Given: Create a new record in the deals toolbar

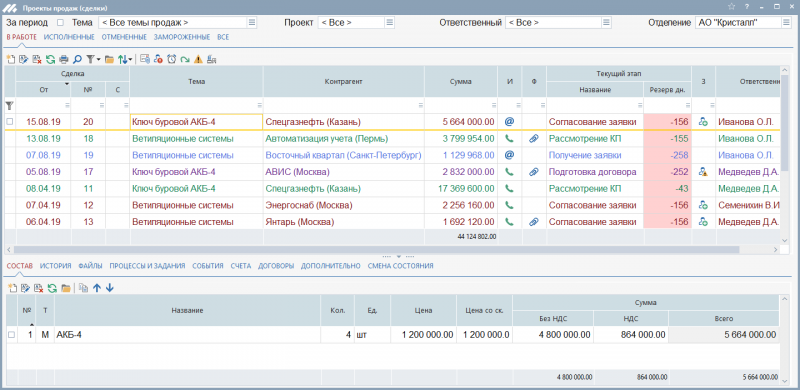Looking at the screenshot, I should coord(11,59).
